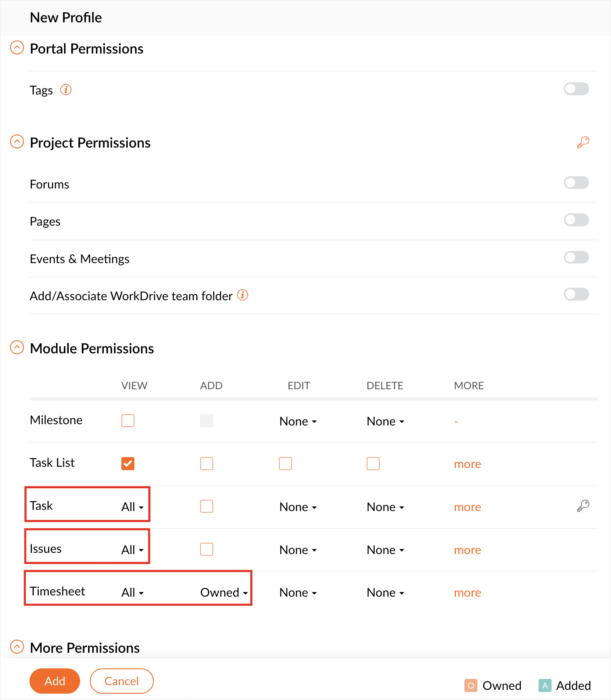Collapse the Module Permissions section
This screenshot has height=700, width=611.
(x=17, y=347)
